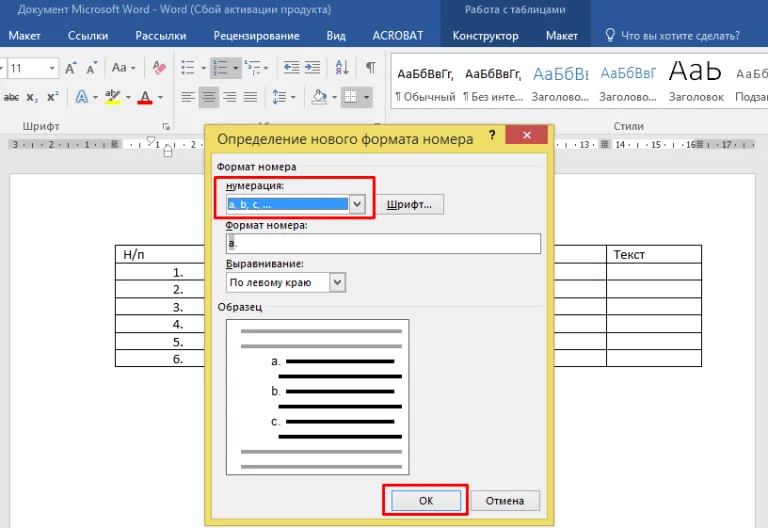Open the font color dropdown arrow
The height and width of the screenshot is (528, 768).
tap(160, 97)
